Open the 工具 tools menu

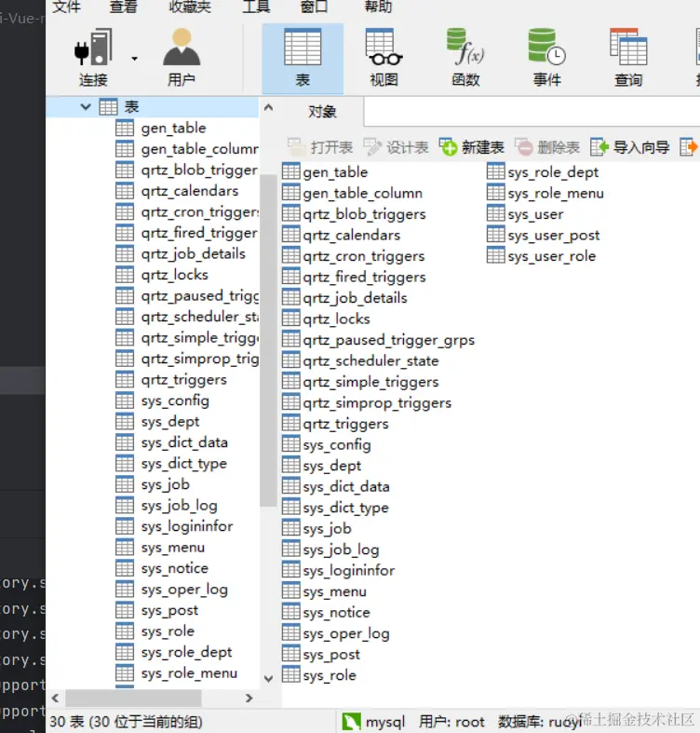coord(256,7)
